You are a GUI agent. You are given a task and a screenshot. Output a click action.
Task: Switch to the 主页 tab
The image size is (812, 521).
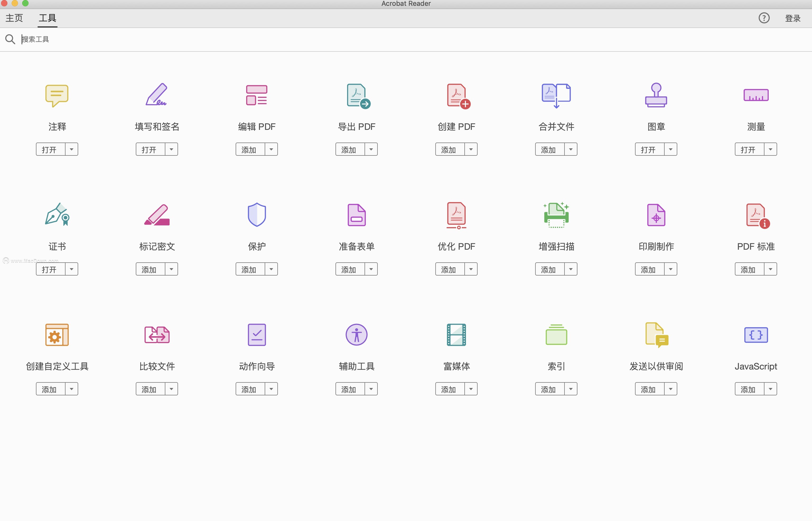click(14, 18)
